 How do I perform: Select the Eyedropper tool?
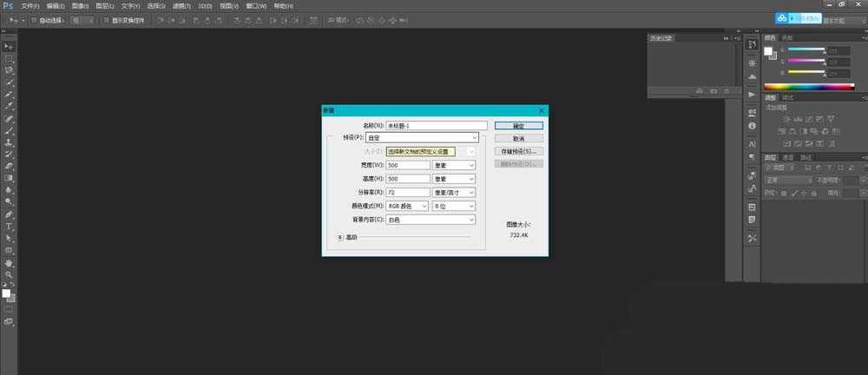click(9, 107)
